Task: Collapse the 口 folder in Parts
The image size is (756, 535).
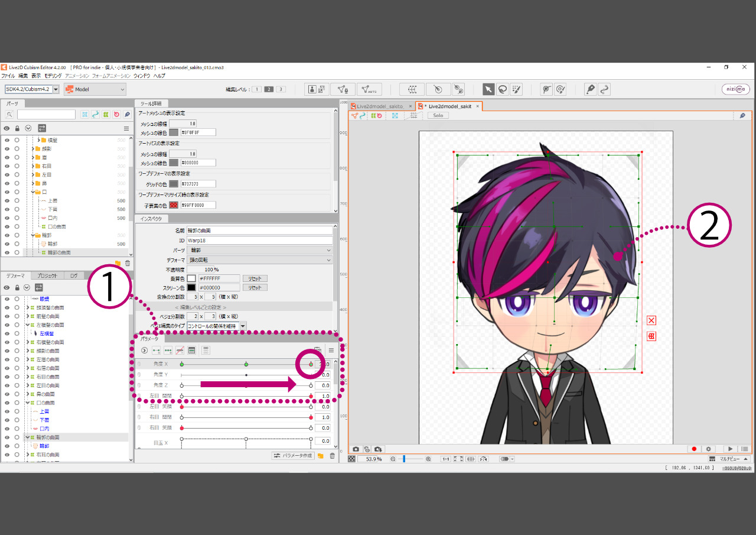Action: point(33,192)
